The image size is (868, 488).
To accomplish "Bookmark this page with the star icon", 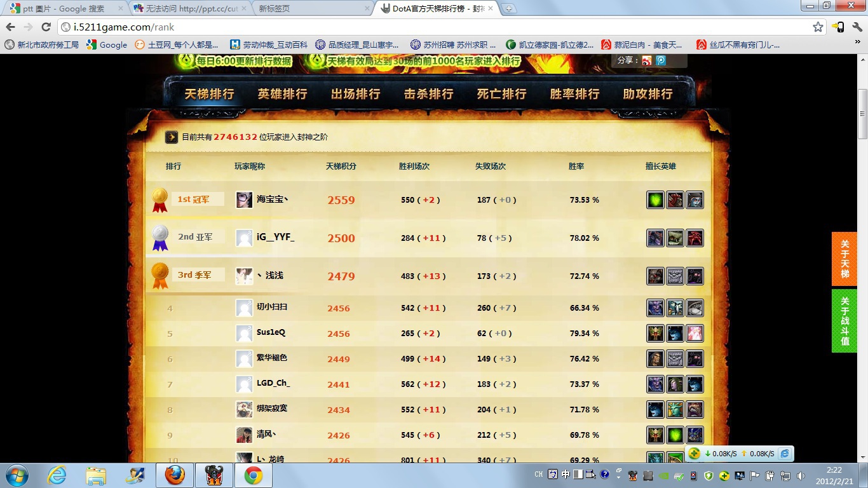I will click(818, 27).
